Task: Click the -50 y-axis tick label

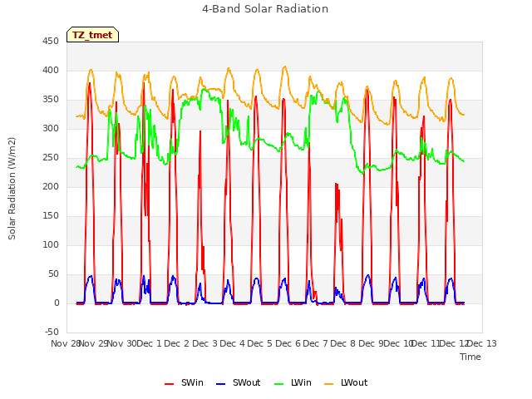Action: click(52, 332)
